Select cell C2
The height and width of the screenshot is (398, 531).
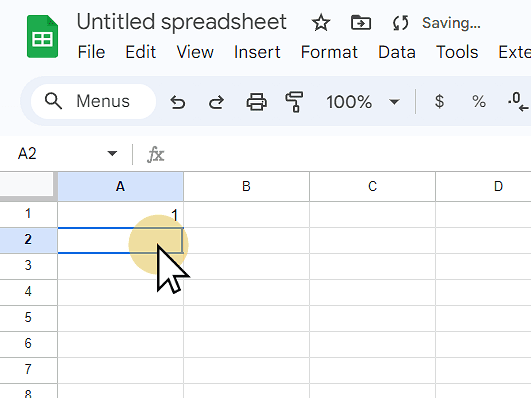click(373, 240)
